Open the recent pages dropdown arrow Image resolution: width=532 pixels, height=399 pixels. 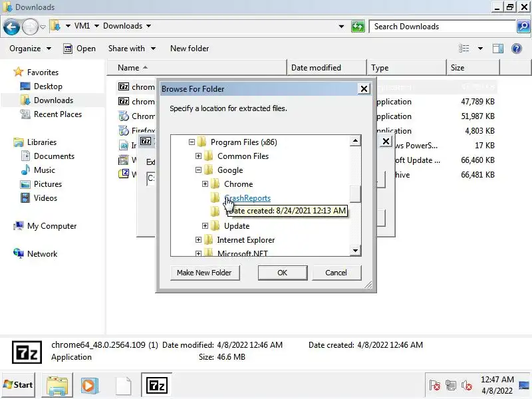point(43,27)
